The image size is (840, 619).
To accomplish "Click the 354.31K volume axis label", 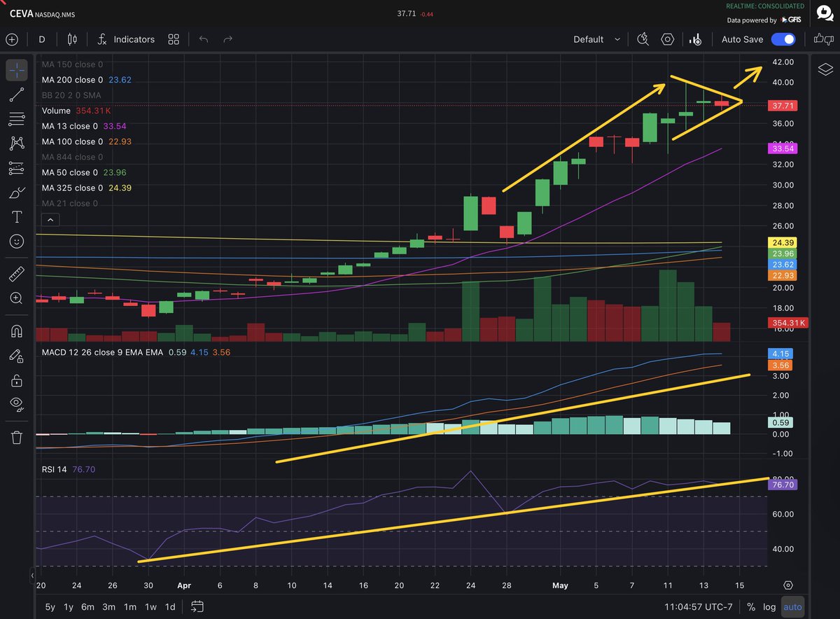I will click(x=789, y=323).
